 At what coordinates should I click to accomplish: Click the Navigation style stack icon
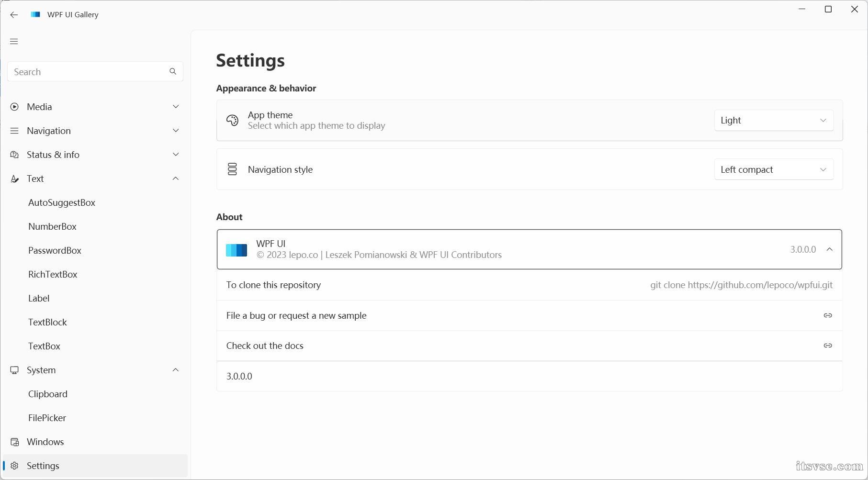point(232,169)
